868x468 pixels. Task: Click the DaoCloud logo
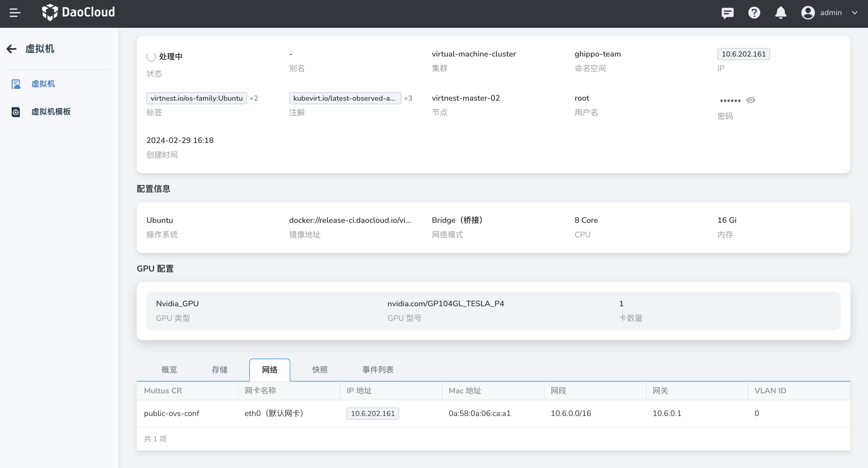78,12
